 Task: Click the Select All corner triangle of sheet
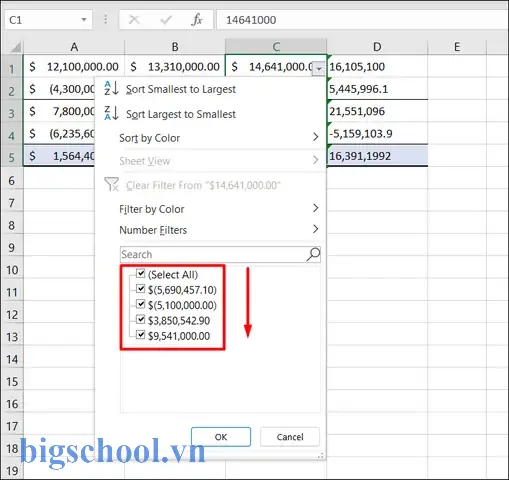[x=15, y=47]
